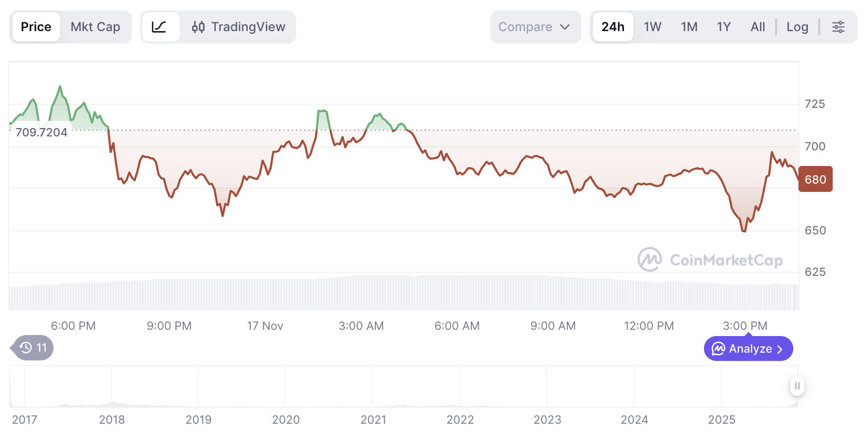The image size is (868, 446).
Task: Select the Price view toggle
Action: [36, 27]
